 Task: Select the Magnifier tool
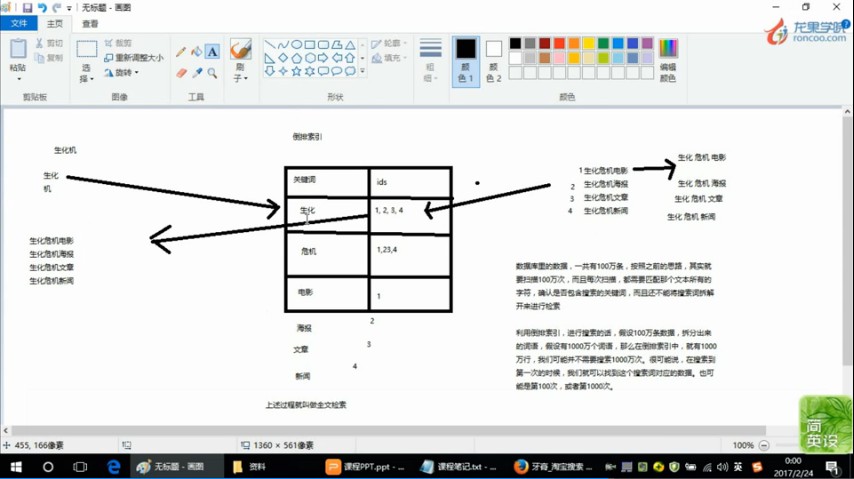tap(212, 72)
